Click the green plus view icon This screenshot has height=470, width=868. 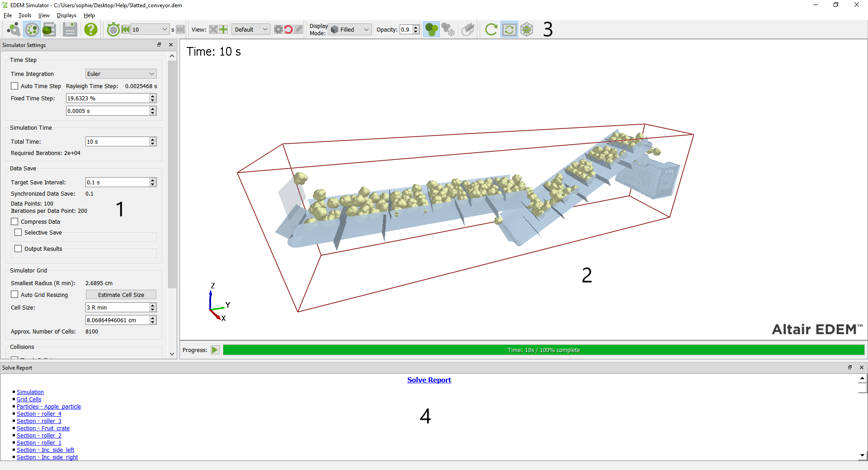point(223,30)
